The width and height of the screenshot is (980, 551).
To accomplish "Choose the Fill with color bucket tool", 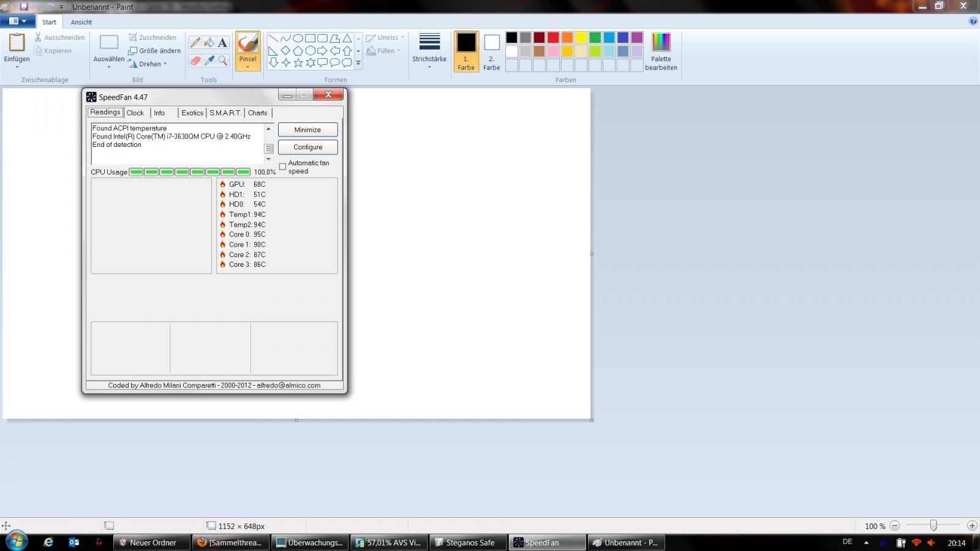I will (x=209, y=42).
